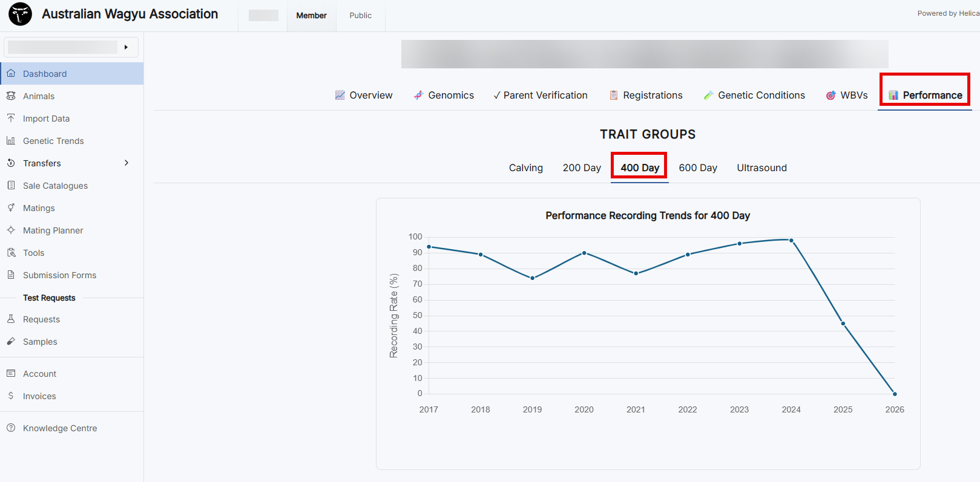Select the Ultrasound trait group
Image resolution: width=980 pixels, height=482 pixels.
coord(762,168)
